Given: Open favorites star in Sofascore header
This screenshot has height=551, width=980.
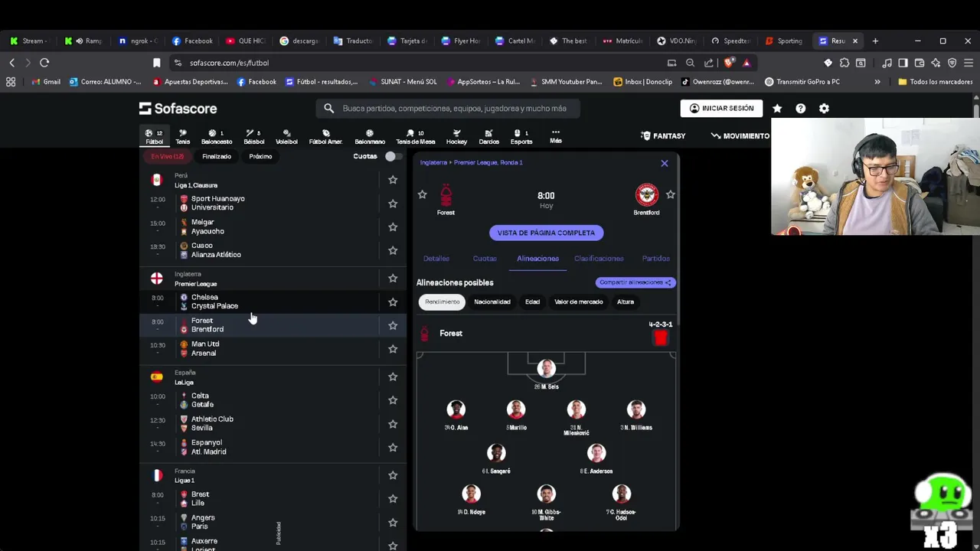Looking at the screenshot, I should 777,109.
